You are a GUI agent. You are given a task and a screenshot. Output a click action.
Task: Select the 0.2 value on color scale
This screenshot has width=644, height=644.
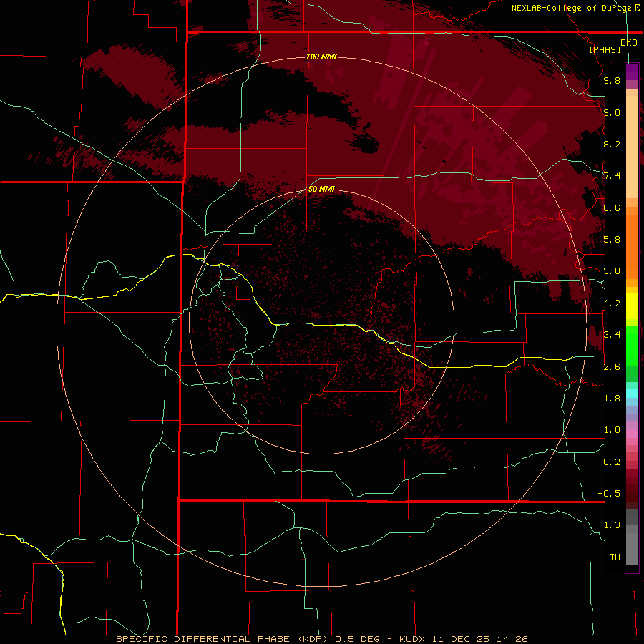coord(612,462)
